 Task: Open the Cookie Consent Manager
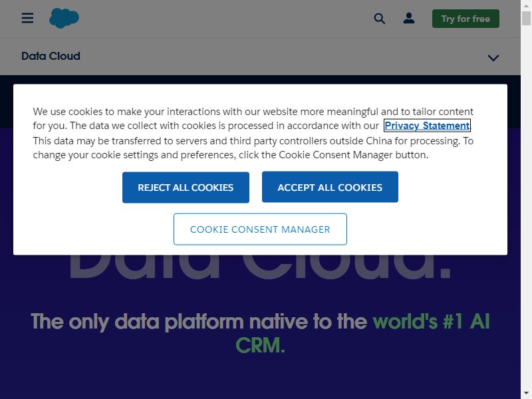pyautogui.click(x=260, y=229)
